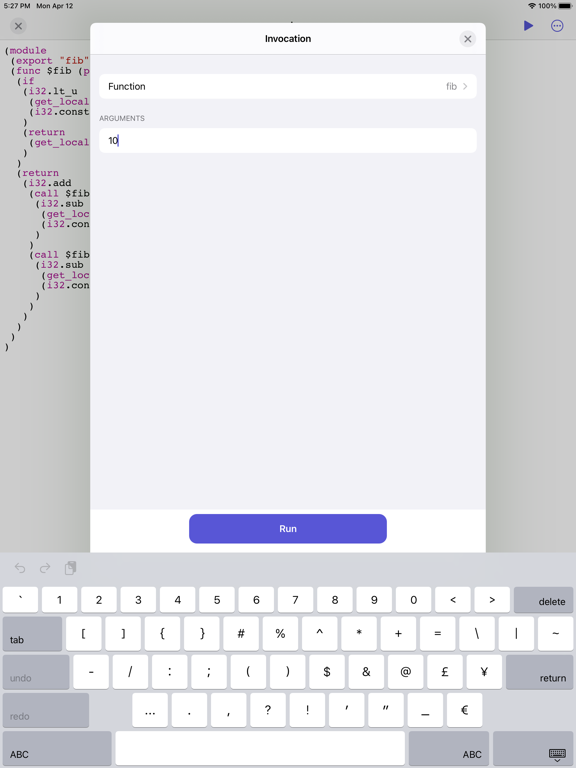Click the "(i32.lt_u" code line

50,92
